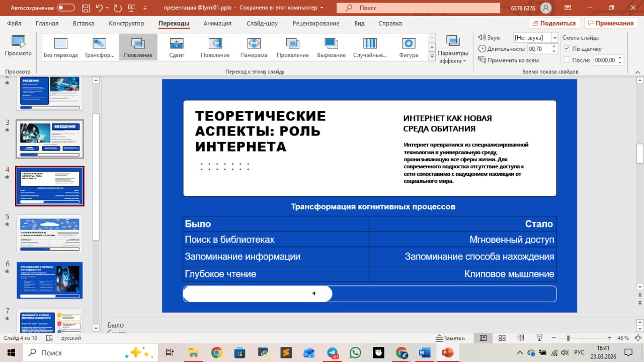The image size is (644, 362).
Task: Open the Undo history dropdown arrow
Action: click(108, 8)
